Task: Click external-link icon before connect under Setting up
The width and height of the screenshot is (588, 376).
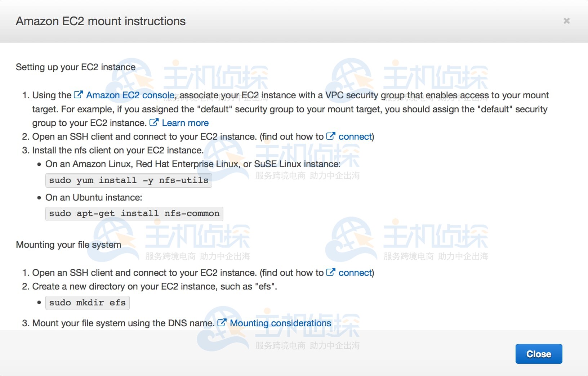Action: click(x=330, y=136)
